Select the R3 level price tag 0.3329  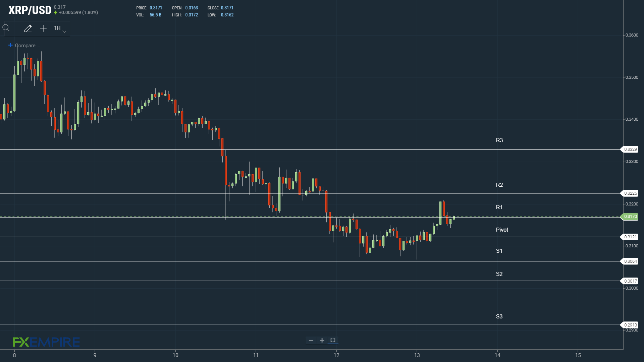(630, 149)
